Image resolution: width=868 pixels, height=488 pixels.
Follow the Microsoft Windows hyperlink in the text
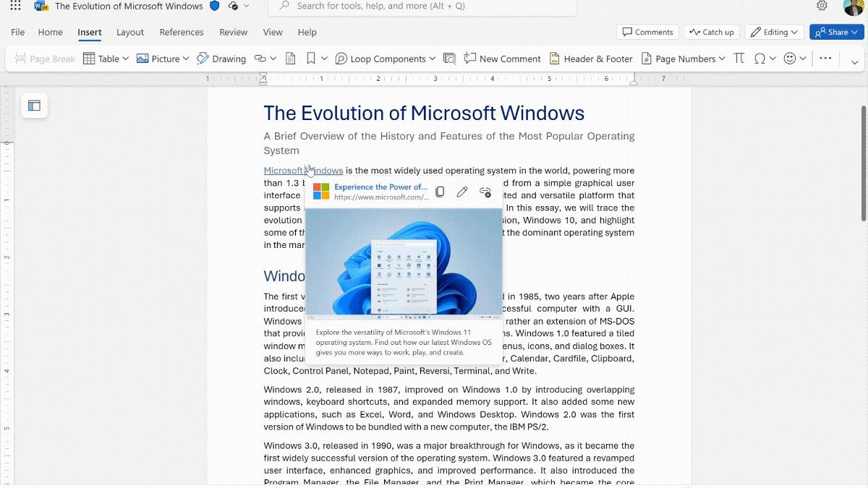303,170
